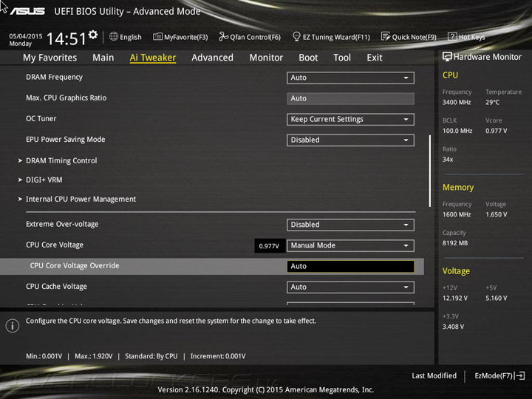Click the 1600 MHz memory frequency value
Image resolution: width=532 pixels, height=399 pixels.
pyautogui.click(x=457, y=214)
